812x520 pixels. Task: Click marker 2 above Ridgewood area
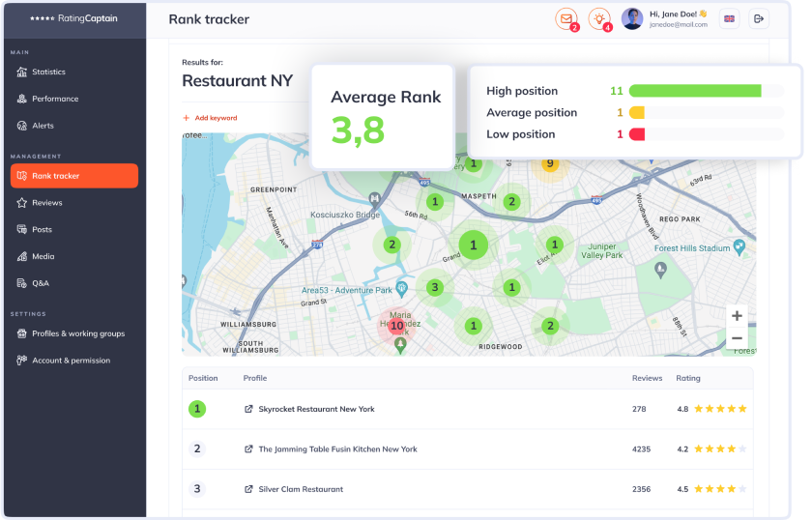(550, 326)
